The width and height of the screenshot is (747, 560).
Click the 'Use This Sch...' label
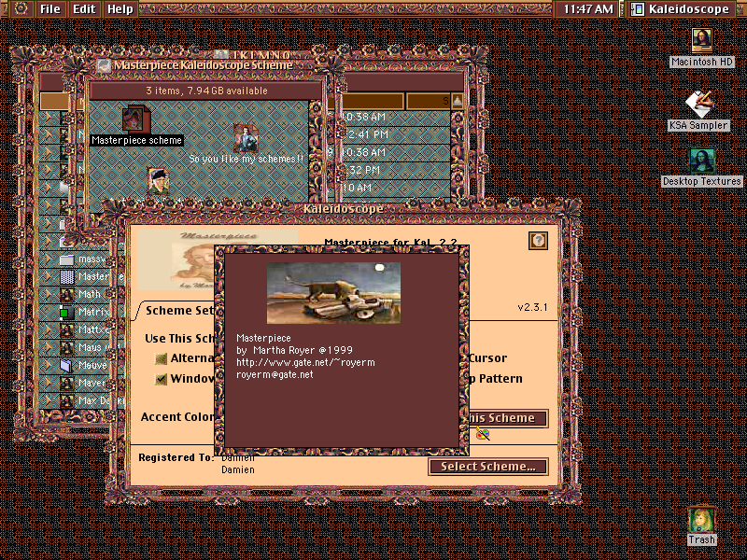click(x=180, y=339)
